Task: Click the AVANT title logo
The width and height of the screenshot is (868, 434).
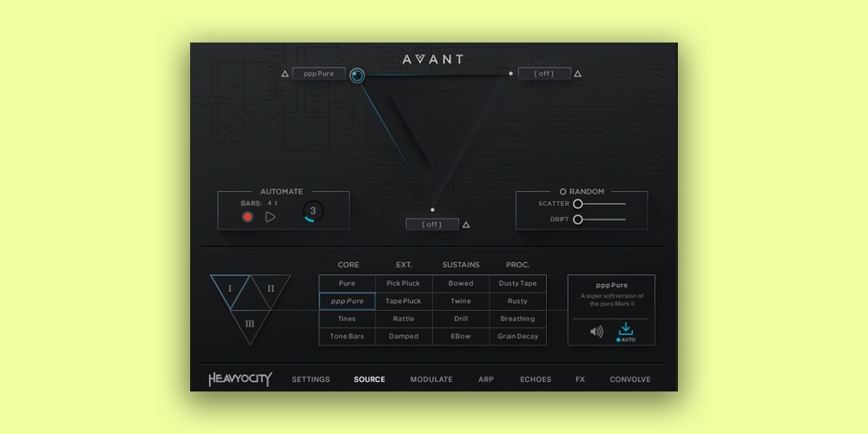Action: (433, 59)
